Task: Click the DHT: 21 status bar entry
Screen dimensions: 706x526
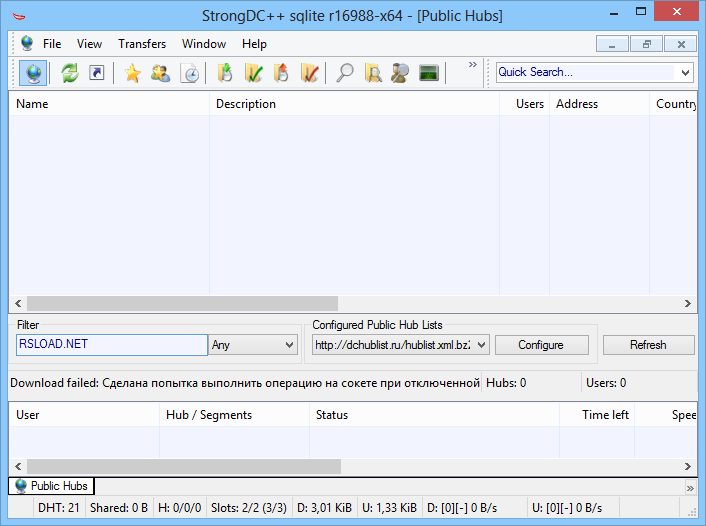Action: (59, 508)
